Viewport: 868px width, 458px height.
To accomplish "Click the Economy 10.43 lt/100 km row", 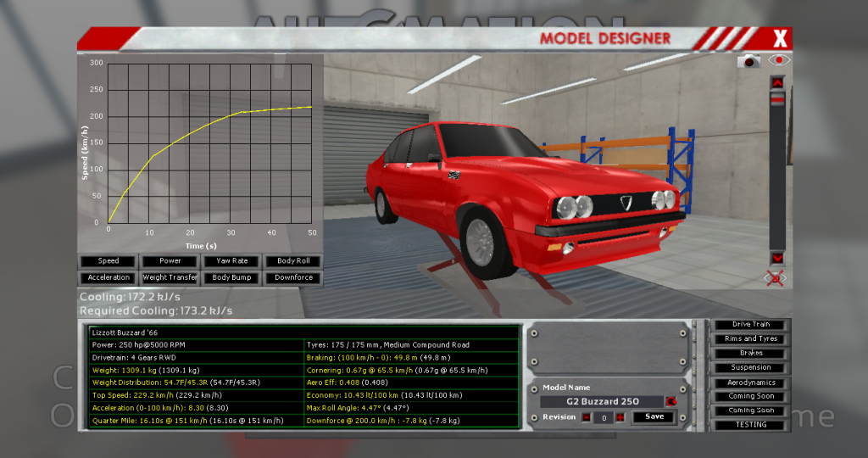I will pyautogui.click(x=412, y=395).
